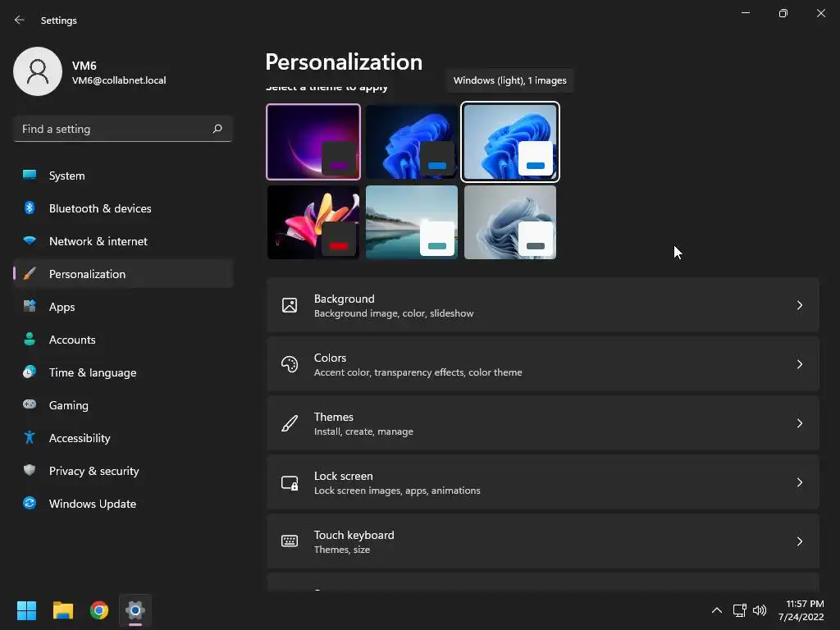Click the Accounts person icon
This screenshot has width=840, height=630.
click(30, 339)
